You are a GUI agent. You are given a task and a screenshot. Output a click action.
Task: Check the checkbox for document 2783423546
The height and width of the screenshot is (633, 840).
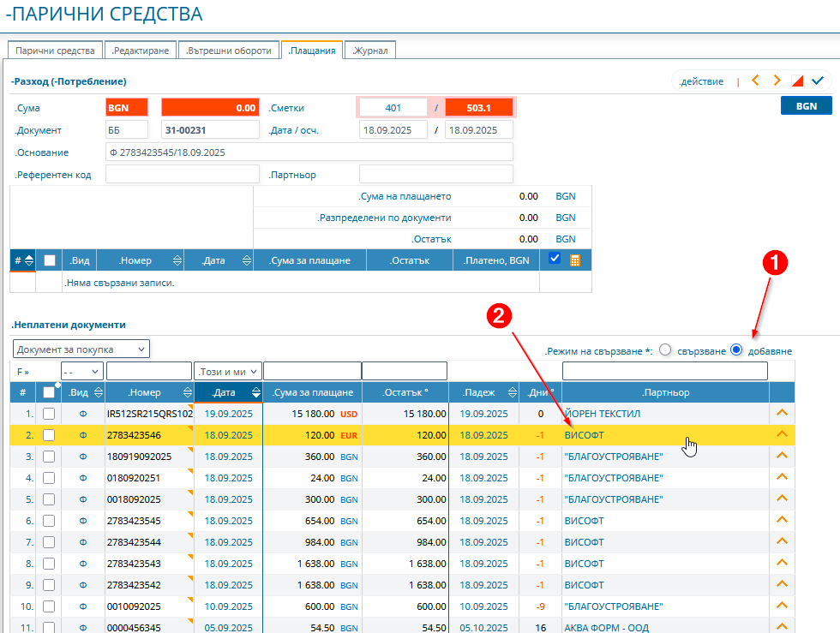click(x=49, y=435)
